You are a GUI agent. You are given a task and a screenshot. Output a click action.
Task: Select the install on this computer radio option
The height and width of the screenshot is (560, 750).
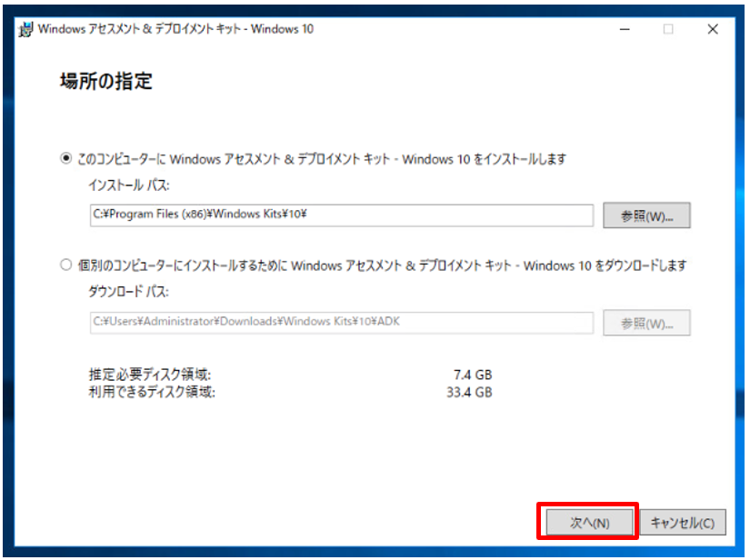pos(66,158)
